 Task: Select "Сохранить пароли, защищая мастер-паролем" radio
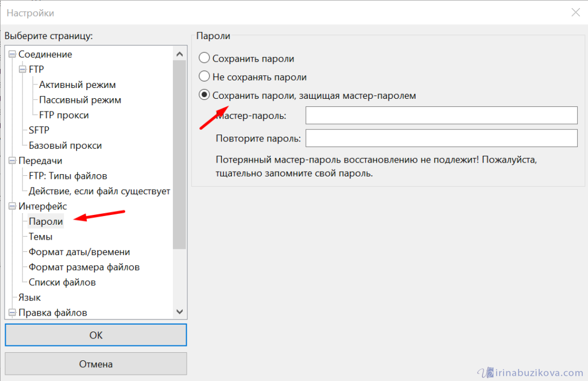(204, 95)
